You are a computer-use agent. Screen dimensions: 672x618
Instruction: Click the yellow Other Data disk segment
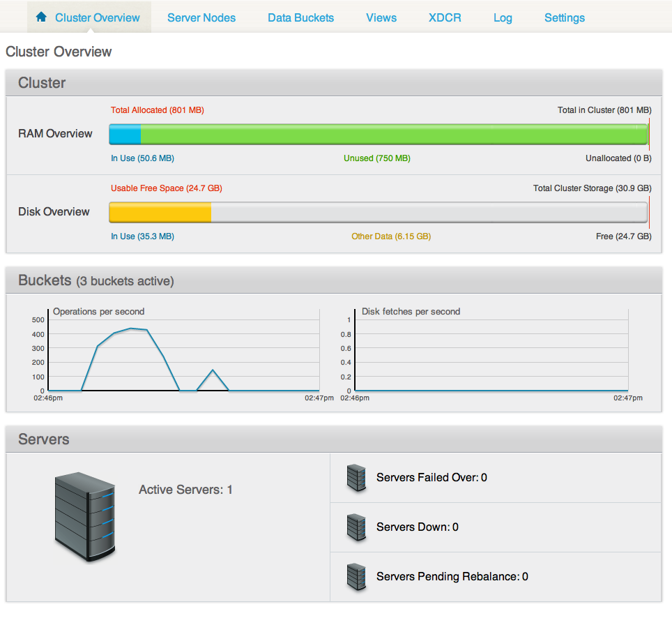click(x=160, y=212)
